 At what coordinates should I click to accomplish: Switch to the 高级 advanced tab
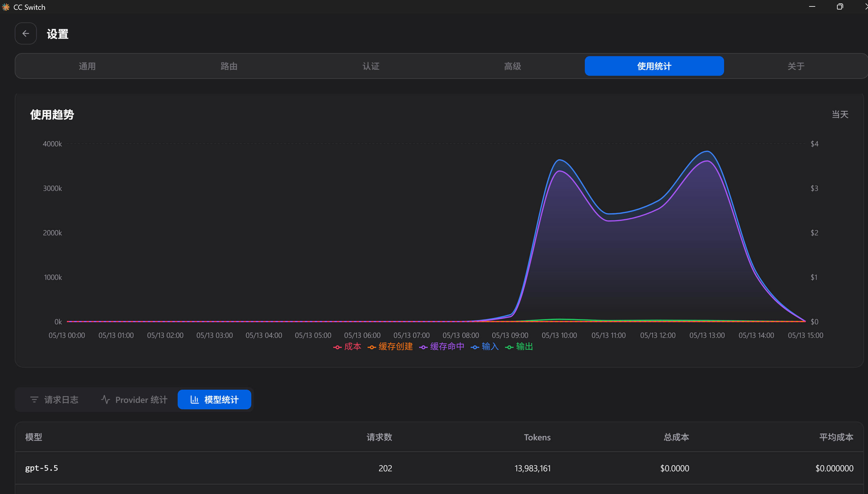(x=512, y=66)
